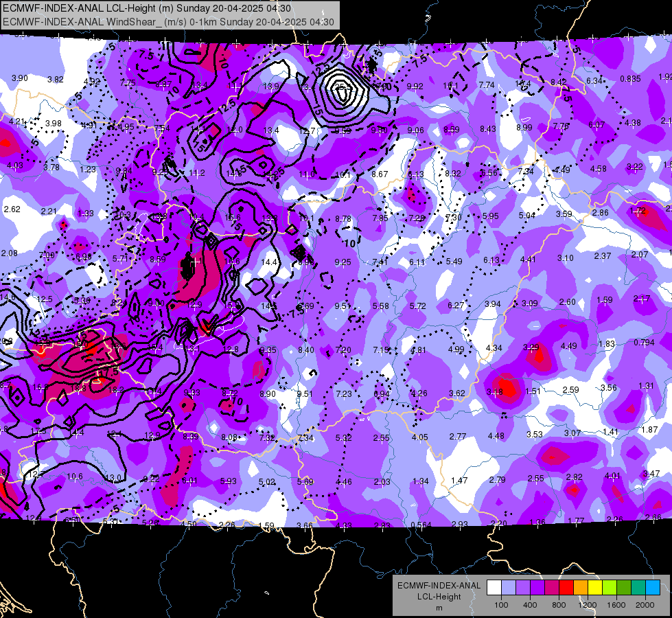The height and width of the screenshot is (618, 672).
Task: Click the wind shear value 1.47
Action: 459,480
